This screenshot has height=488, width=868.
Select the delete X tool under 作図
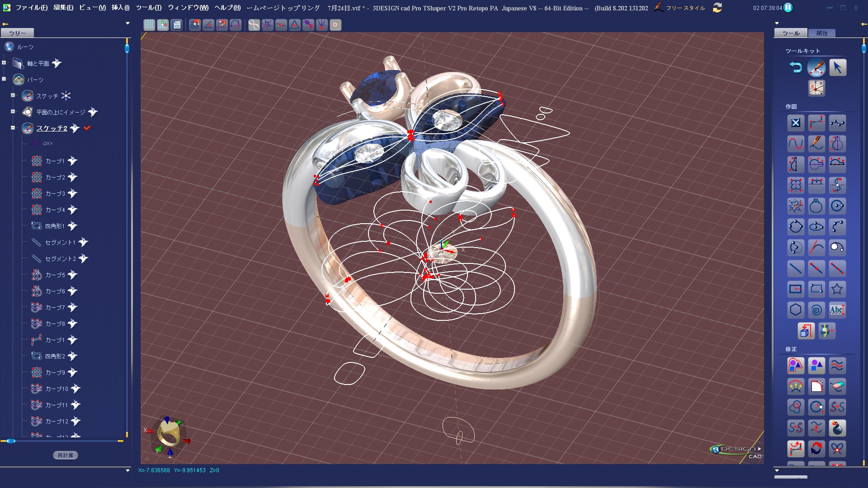(x=796, y=122)
